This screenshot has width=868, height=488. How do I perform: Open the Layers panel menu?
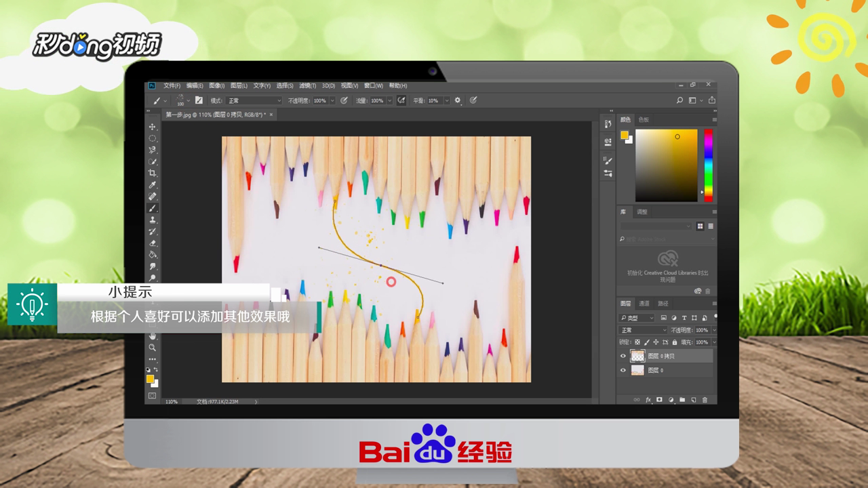tap(714, 304)
